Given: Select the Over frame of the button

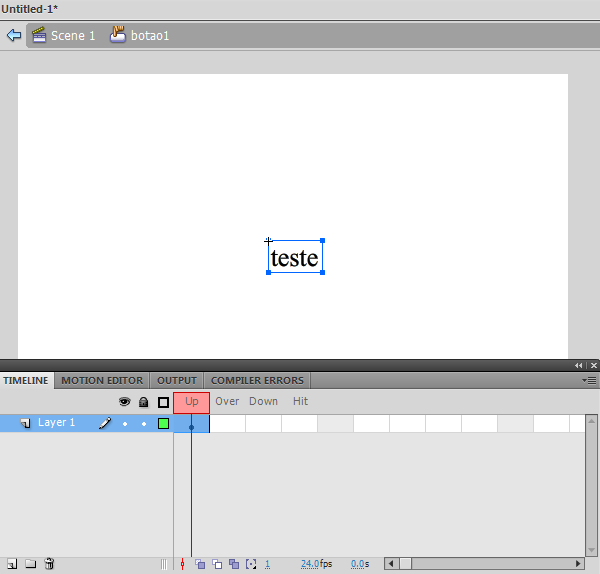Looking at the screenshot, I should coord(227,402).
